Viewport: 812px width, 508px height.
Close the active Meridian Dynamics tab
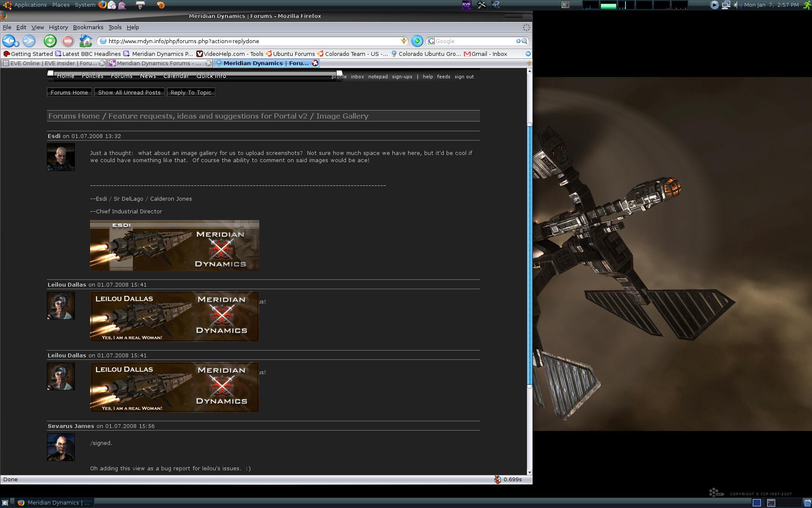click(315, 63)
